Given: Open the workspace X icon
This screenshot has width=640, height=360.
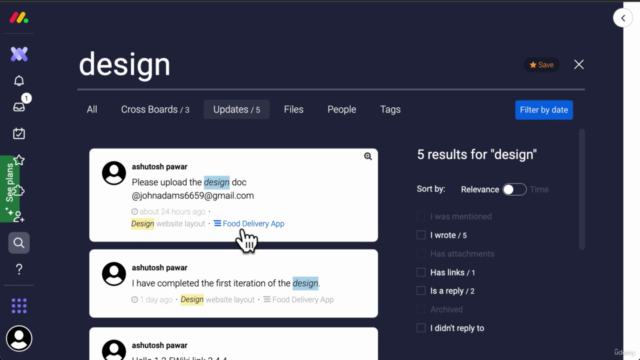Looking at the screenshot, I should coord(19,54).
